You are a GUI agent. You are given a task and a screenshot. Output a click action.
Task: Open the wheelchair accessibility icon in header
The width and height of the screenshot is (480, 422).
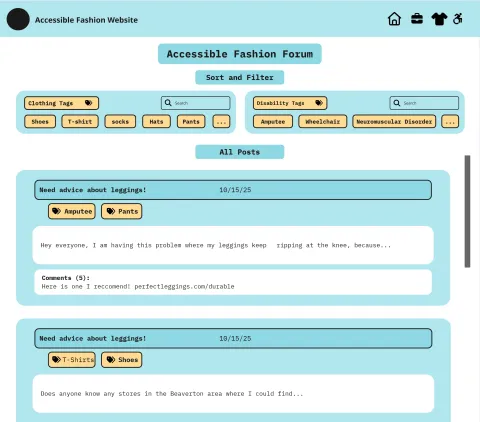[x=458, y=19]
